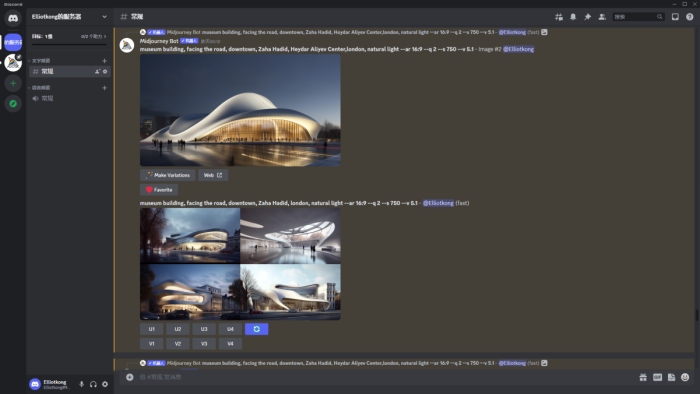Open User Settings gear next to Elliotkong
Screen dimensions: 700x394
click(105, 384)
